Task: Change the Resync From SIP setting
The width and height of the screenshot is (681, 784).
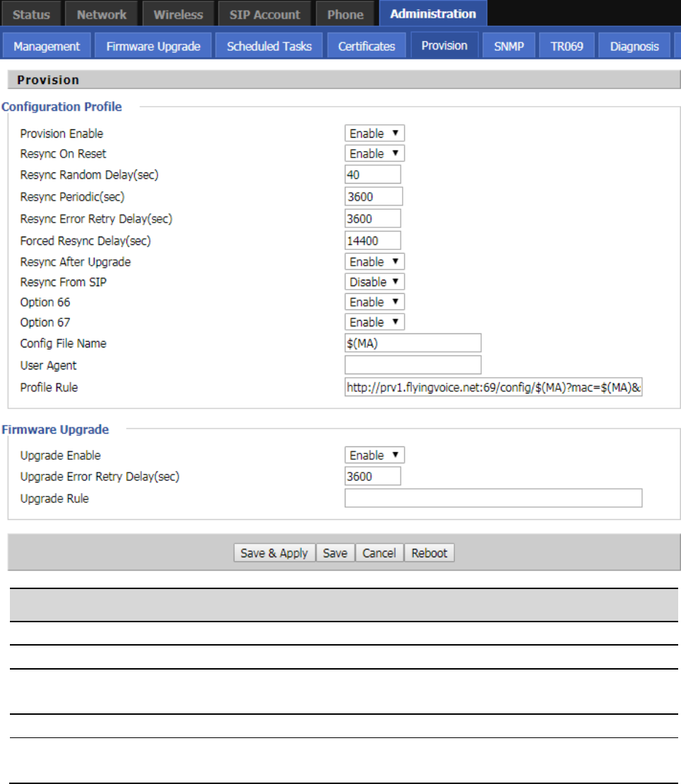Action: pos(375,282)
